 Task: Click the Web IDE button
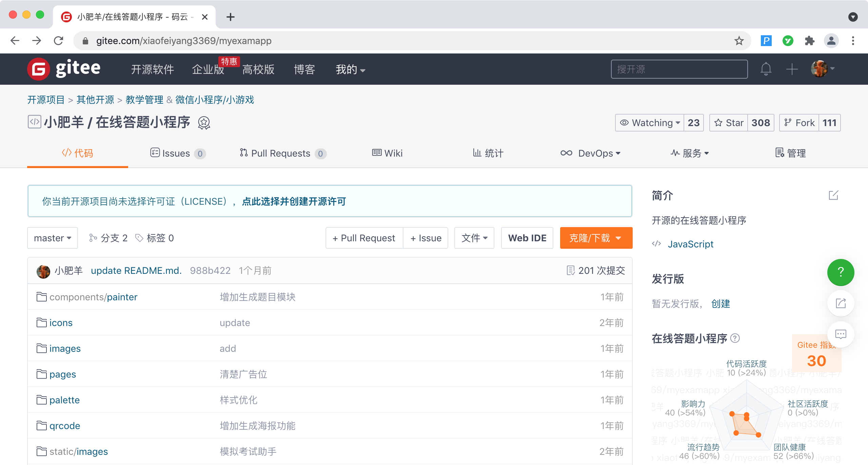tap(527, 238)
